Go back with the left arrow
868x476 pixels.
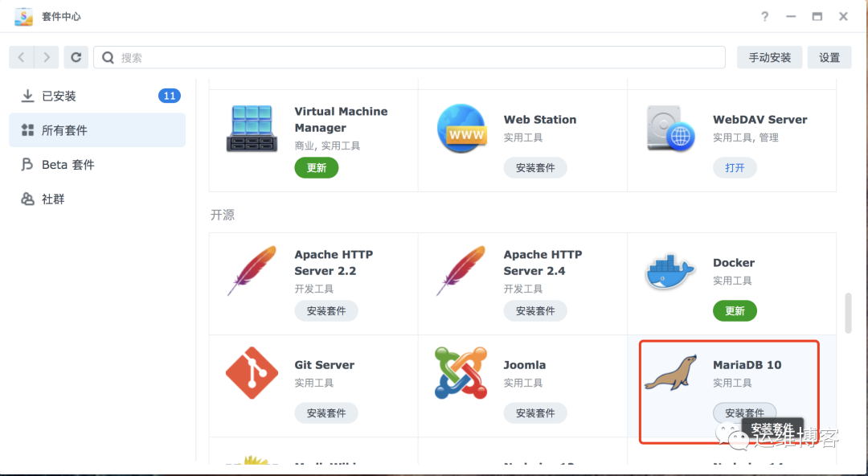click(x=22, y=57)
